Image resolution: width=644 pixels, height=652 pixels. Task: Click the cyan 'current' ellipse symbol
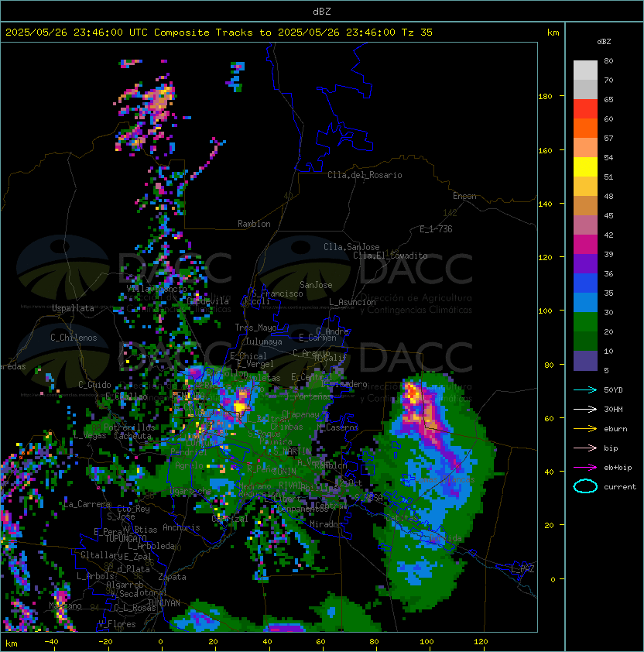pos(585,486)
